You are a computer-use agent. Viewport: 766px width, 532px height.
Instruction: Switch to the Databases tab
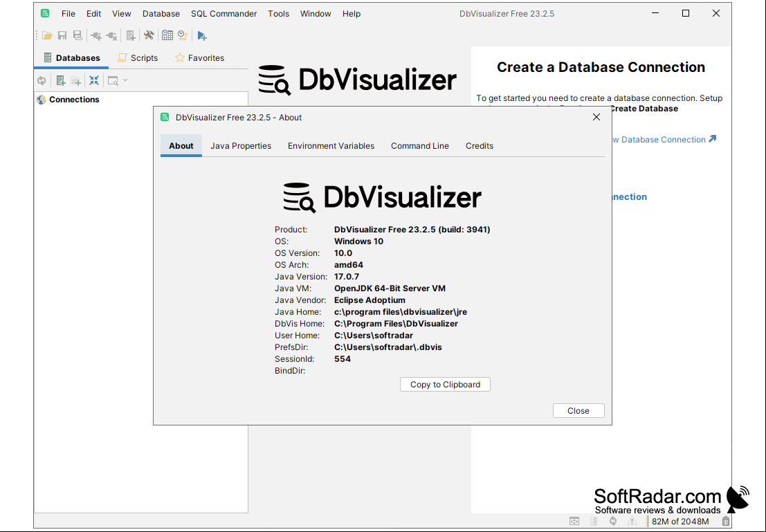tap(71, 57)
